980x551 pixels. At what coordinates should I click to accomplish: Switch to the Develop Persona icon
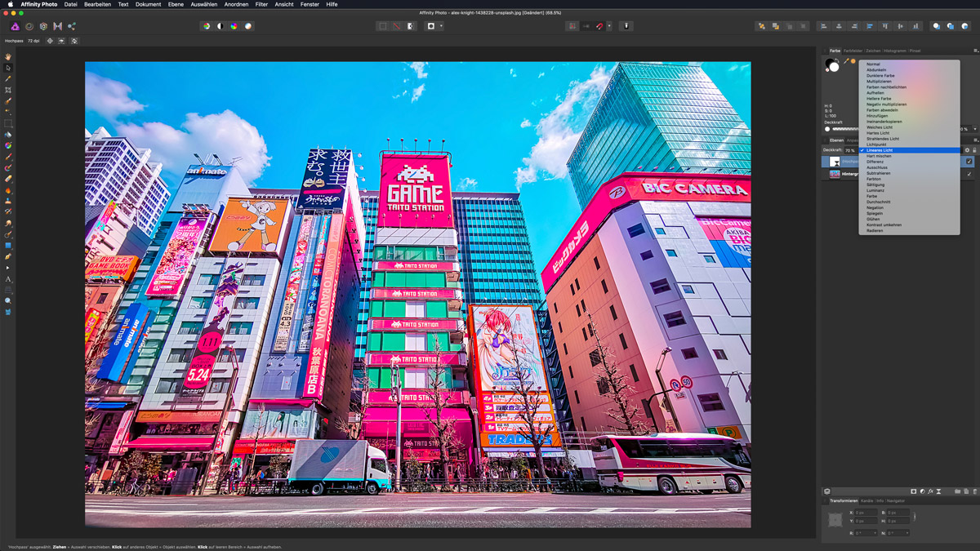click(43, 26)
